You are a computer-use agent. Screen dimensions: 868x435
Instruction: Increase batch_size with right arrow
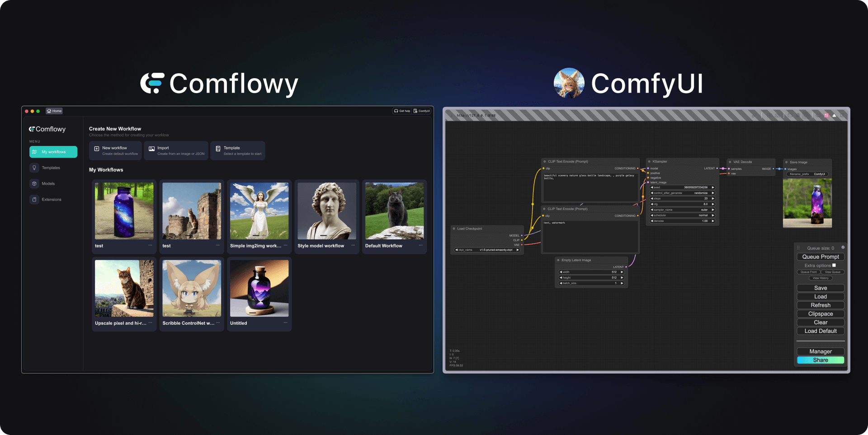pos(622,283)
